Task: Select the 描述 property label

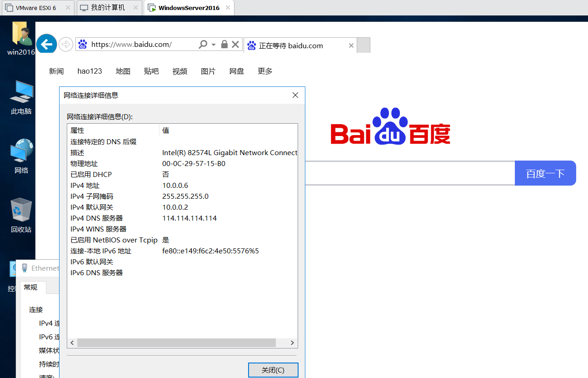Action: pyautogui.click(x=77, y=153)
